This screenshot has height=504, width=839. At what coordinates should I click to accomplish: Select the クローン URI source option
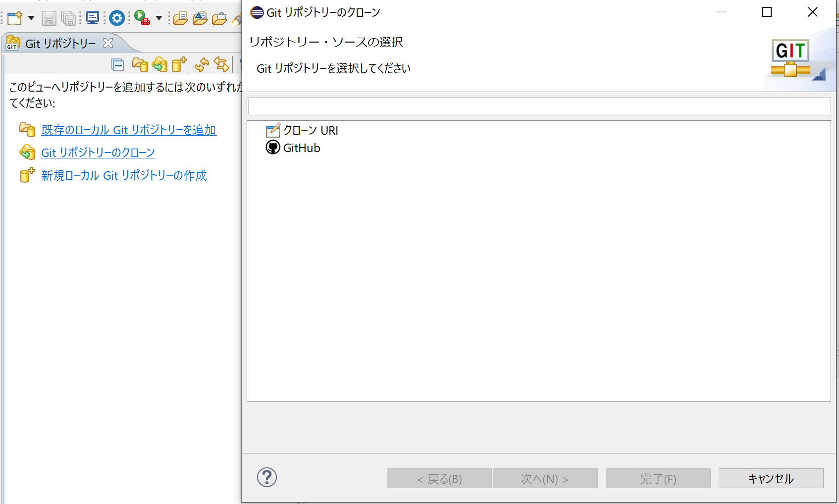pos(311,131)
